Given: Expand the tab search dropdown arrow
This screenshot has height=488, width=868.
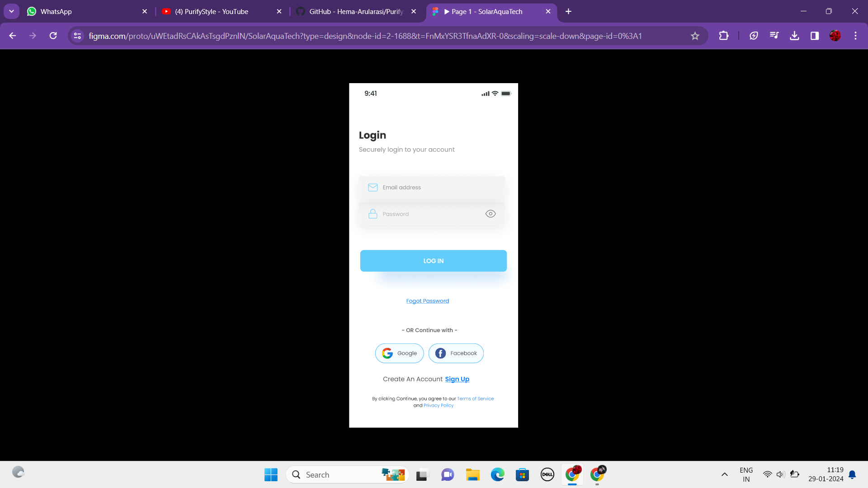Looking at the screenshot, I should (11, 11).
